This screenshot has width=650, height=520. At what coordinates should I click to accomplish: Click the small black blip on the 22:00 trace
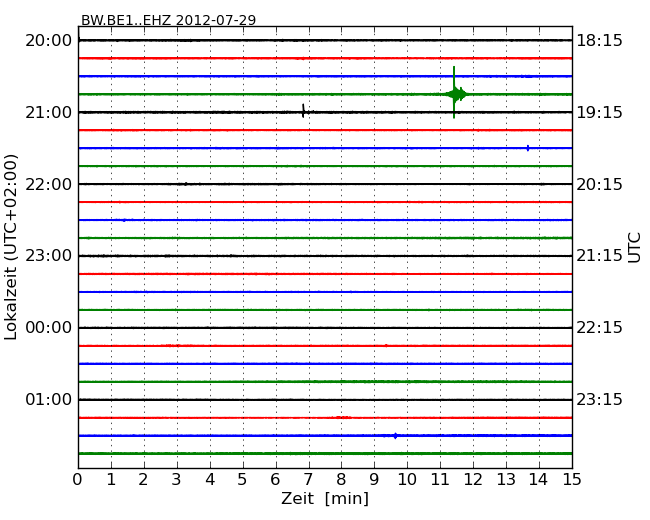[185, 184]
